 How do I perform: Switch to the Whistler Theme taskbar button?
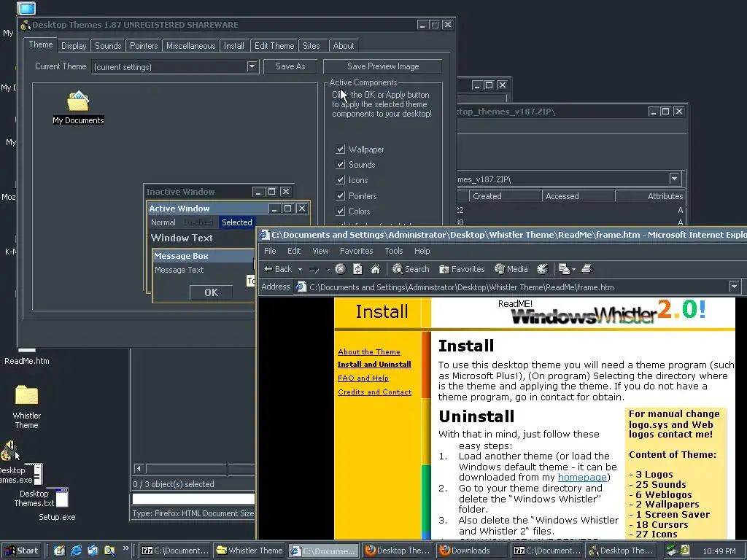coord(249,551)
